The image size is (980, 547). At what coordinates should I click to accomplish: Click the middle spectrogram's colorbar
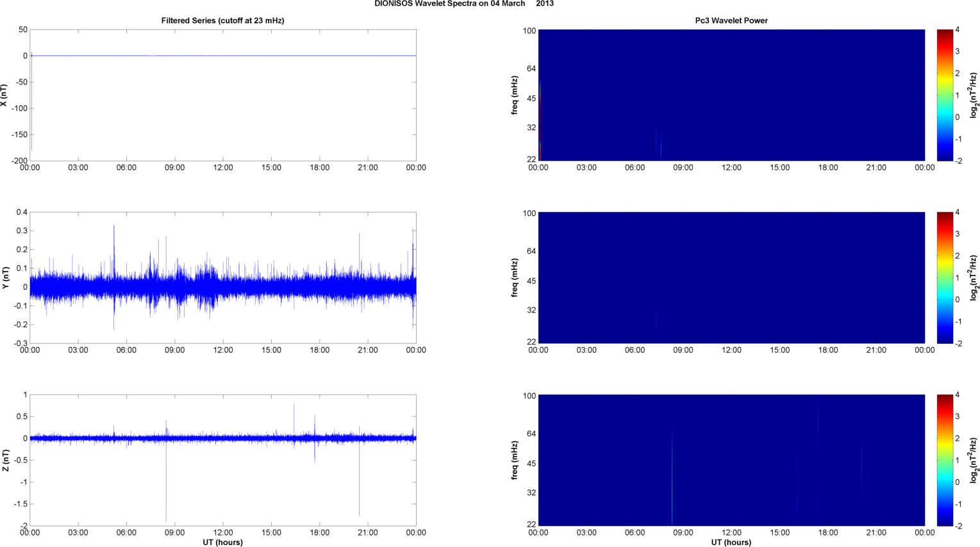[x=945, y=278]
